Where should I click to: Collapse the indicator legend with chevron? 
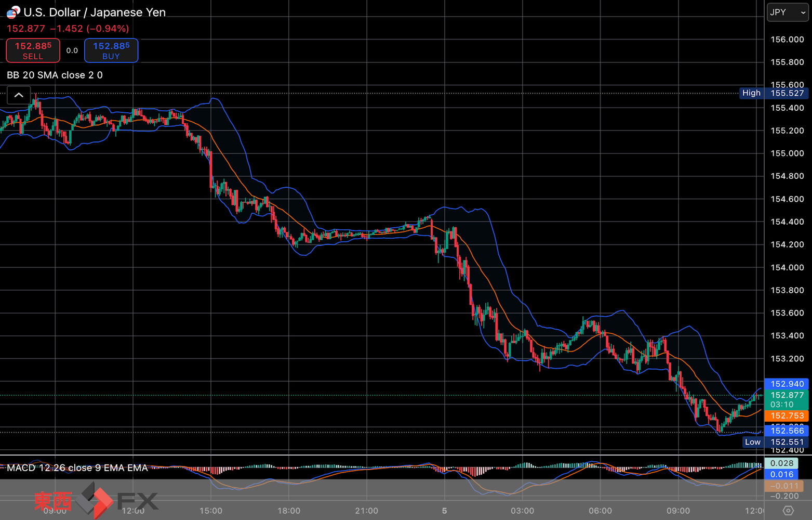(19, 95)
